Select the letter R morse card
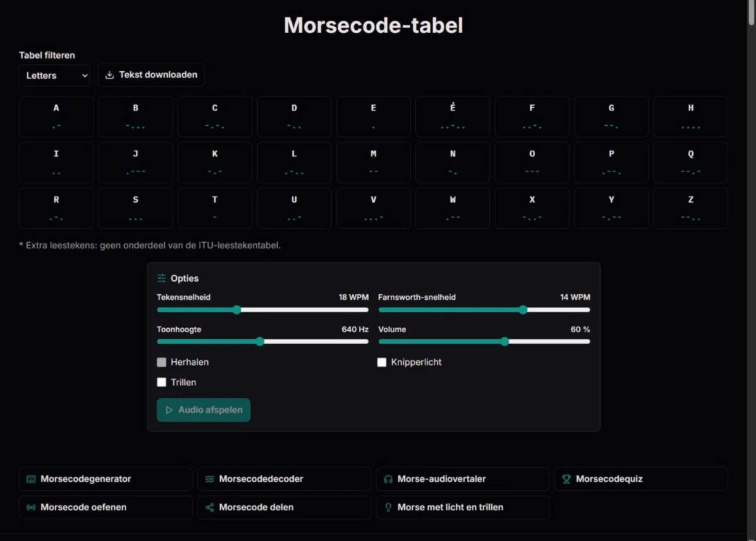This screenshot has width=756, height=541. [x=56, y=208]
